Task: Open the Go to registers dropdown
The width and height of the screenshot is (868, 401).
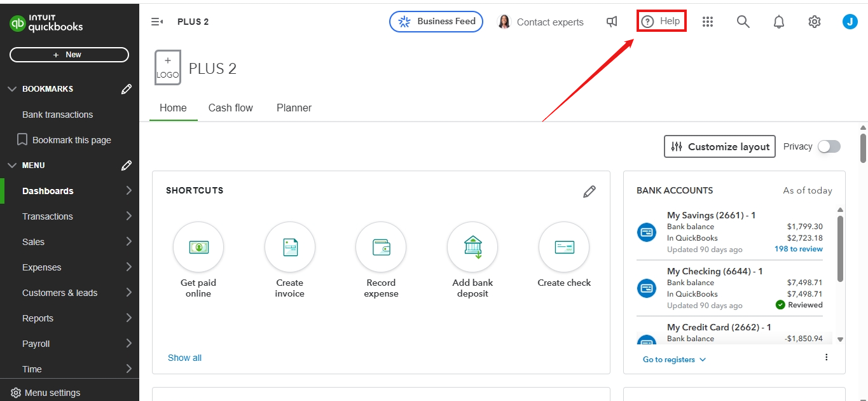Action: pos(674,360)
